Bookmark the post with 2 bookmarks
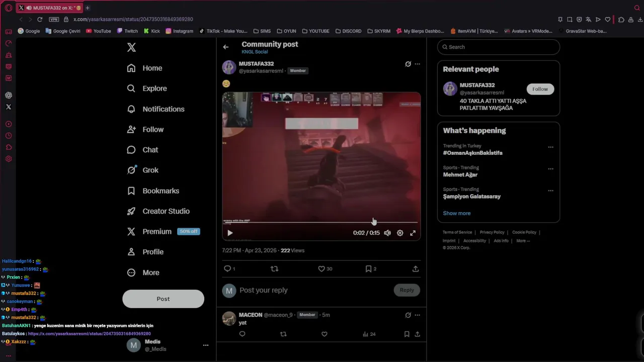The width and height of the screenshot is (644, 362). tap(371, 268)
